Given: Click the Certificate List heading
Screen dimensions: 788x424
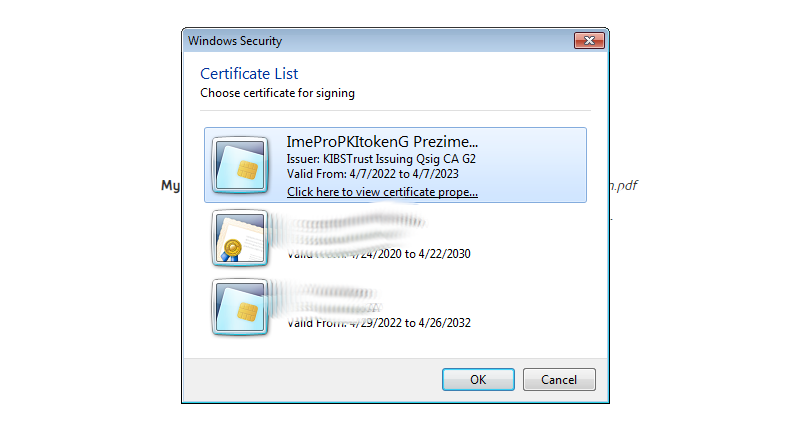Looking at the screenshot, I should click(x=249, y=73).
